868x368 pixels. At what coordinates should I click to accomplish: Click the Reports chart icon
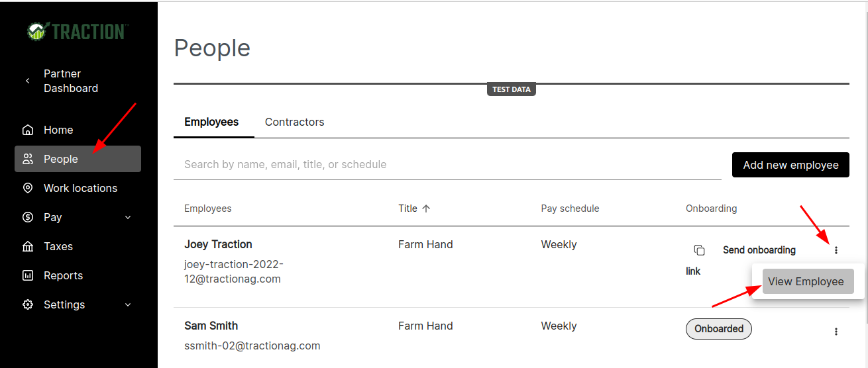pyautogui.click(x=28, y=275)
